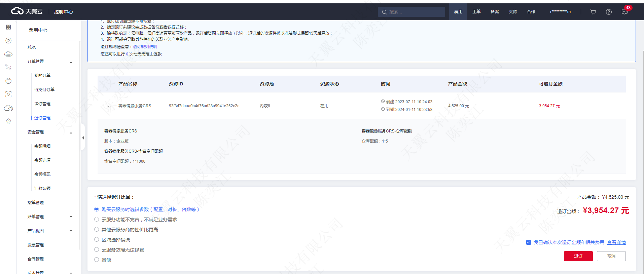Open the shopping cart icon
644x274 pixels.
coord(593,12)
